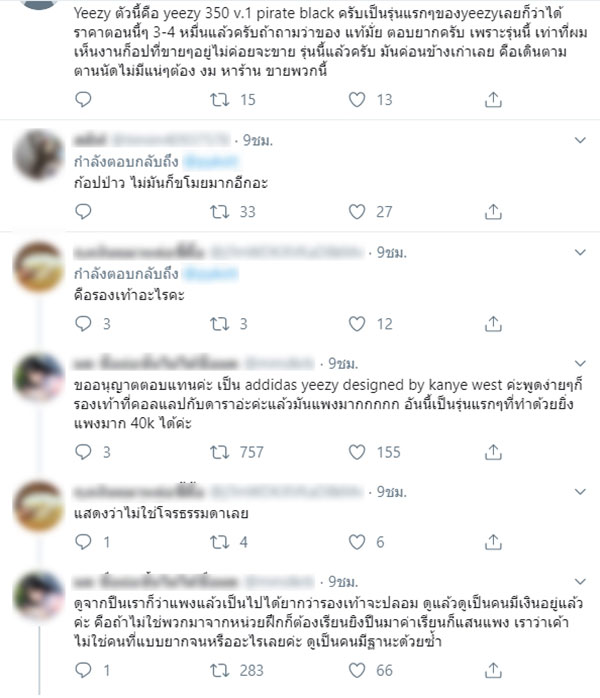Share the tweet with 757 retweets
The height and width of the screenshot is (698, 600).
pyautogui.click(x=493, y=452)
